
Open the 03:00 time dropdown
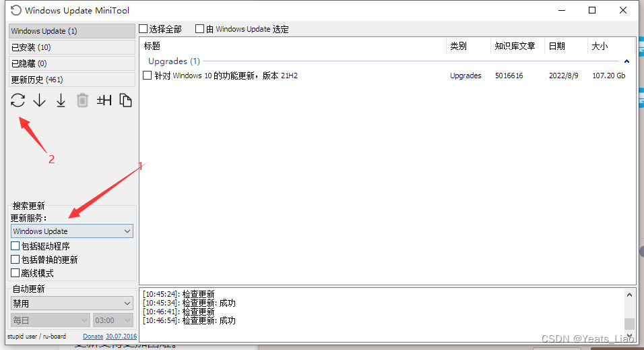(x=113, y=320)
